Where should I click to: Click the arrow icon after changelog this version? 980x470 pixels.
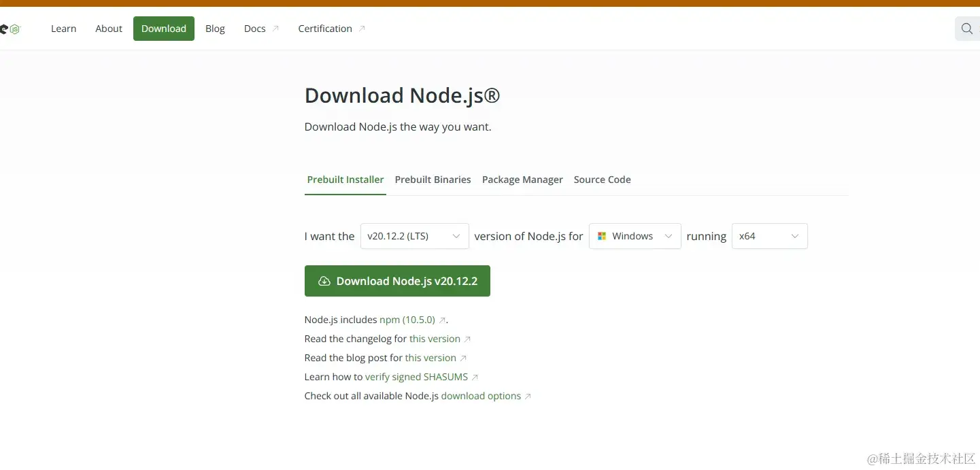[x=467, y=339]
